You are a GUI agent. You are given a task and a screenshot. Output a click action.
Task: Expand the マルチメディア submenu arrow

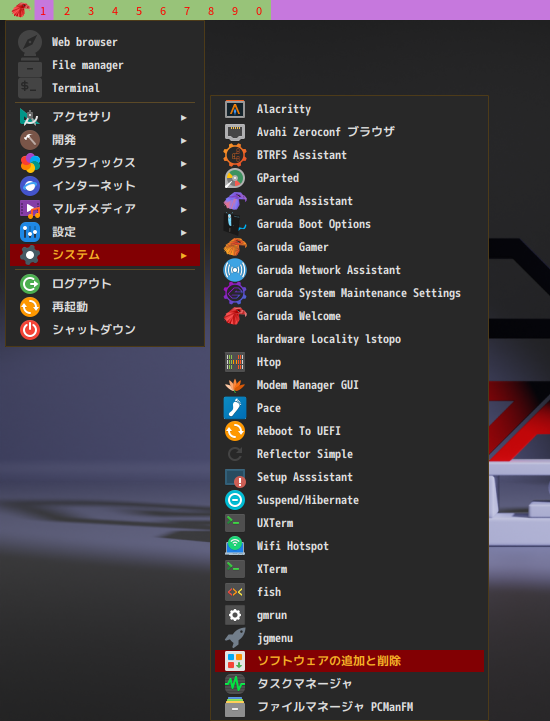click(x=183, y=210)
